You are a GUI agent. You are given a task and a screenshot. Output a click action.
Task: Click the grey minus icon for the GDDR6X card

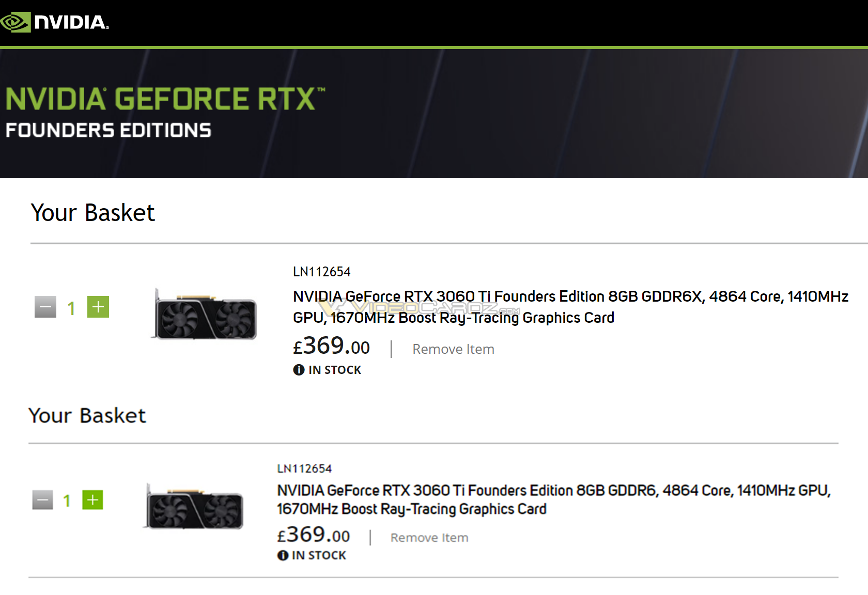tap(45, 307)
